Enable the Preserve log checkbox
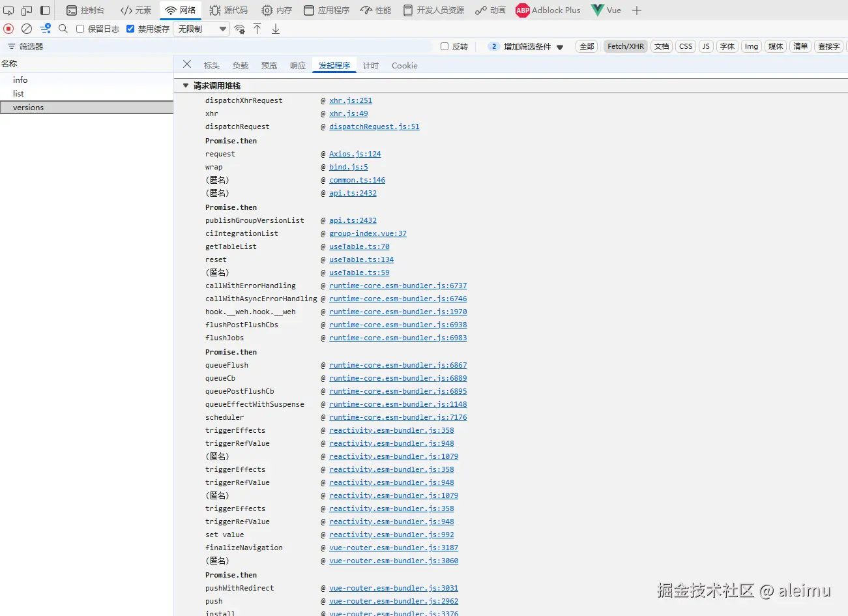 80,29
